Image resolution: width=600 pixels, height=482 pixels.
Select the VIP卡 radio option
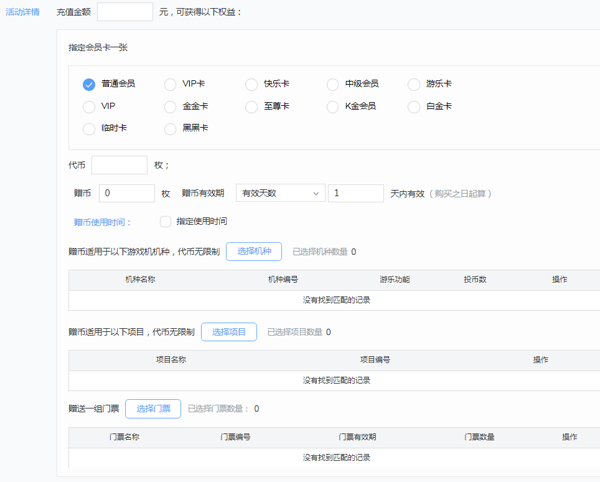[170, 84]
